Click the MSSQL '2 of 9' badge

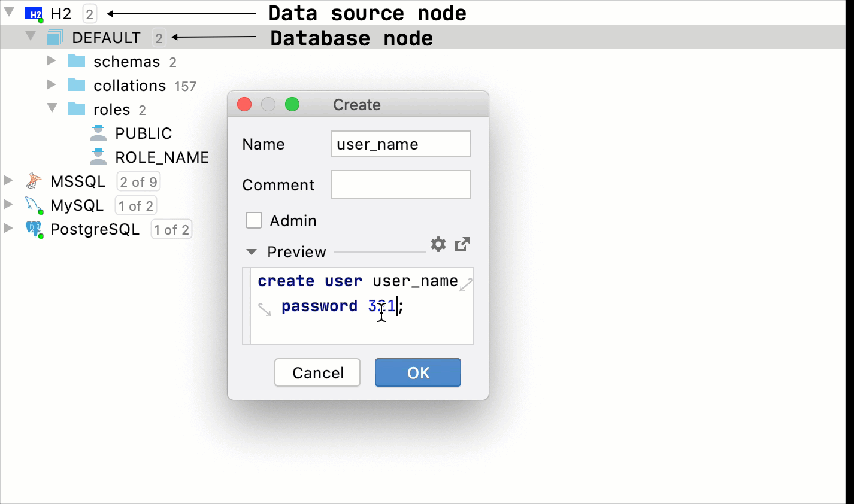point(138,181)
